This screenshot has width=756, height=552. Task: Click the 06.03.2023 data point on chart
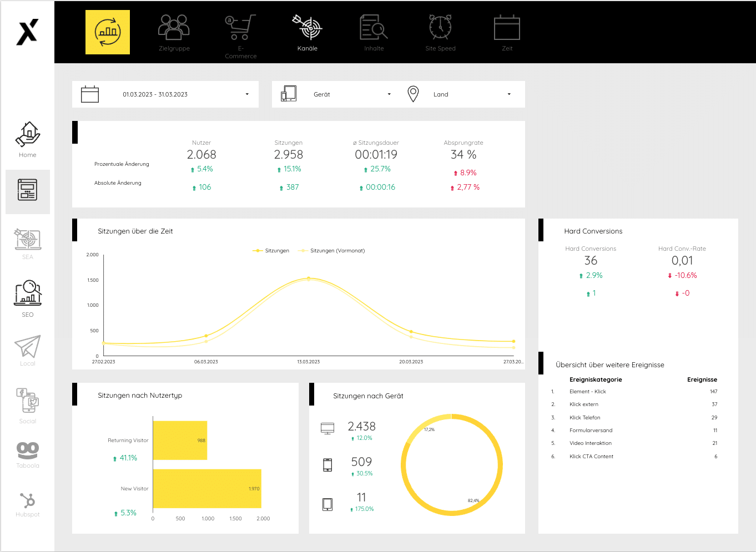tap(206, 336)
